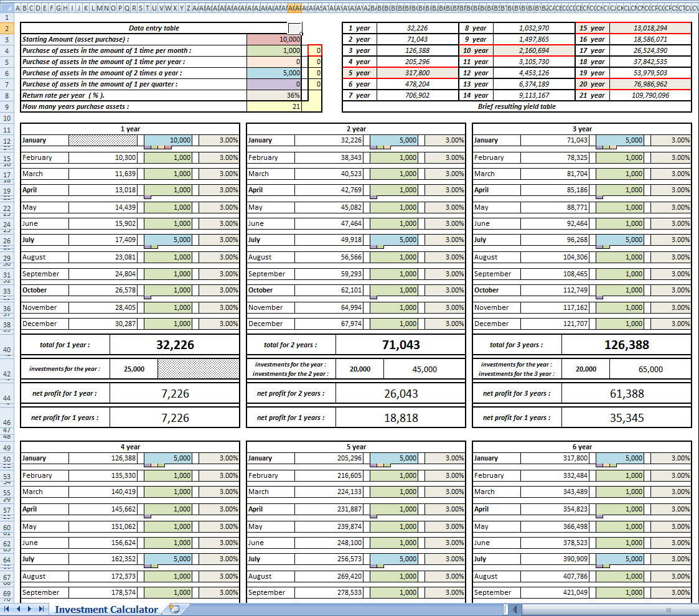Select the Return rate per year 36% cell
This screenshot has width=699, height=616.
tap(274, 95)
